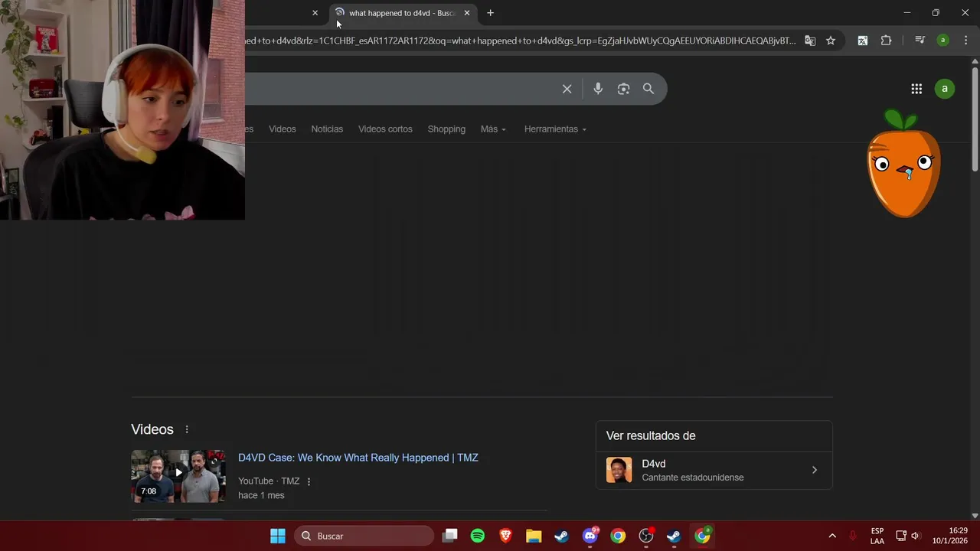Open the D4vd Cantante estadounidense result
Image resolution: width=980 pixels, height=551 pixels.
pos(714,470)
